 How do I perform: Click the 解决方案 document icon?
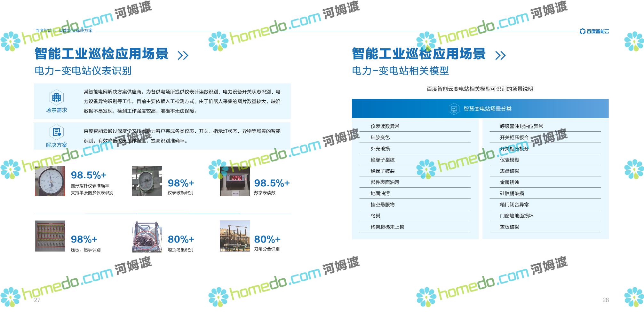[56, 132]
